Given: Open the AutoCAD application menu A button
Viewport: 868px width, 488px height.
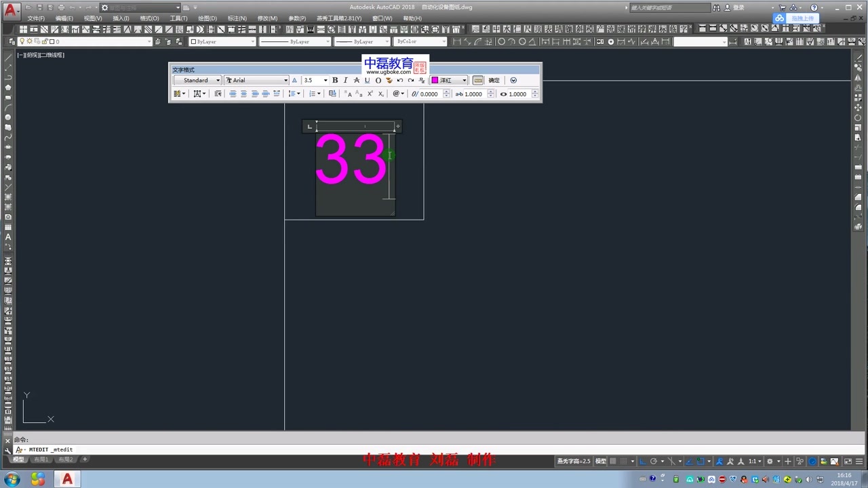Looking at the screenshot, I should point(12,12).
